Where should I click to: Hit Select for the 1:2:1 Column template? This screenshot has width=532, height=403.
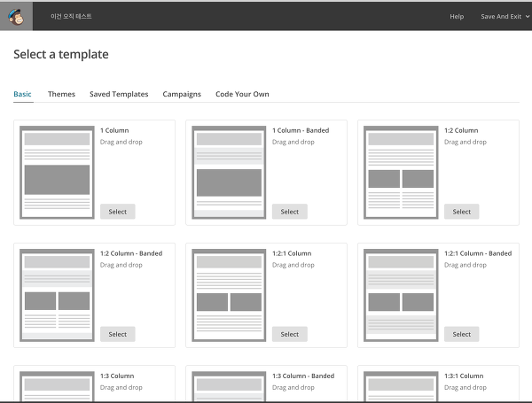(x=290, y=334)
